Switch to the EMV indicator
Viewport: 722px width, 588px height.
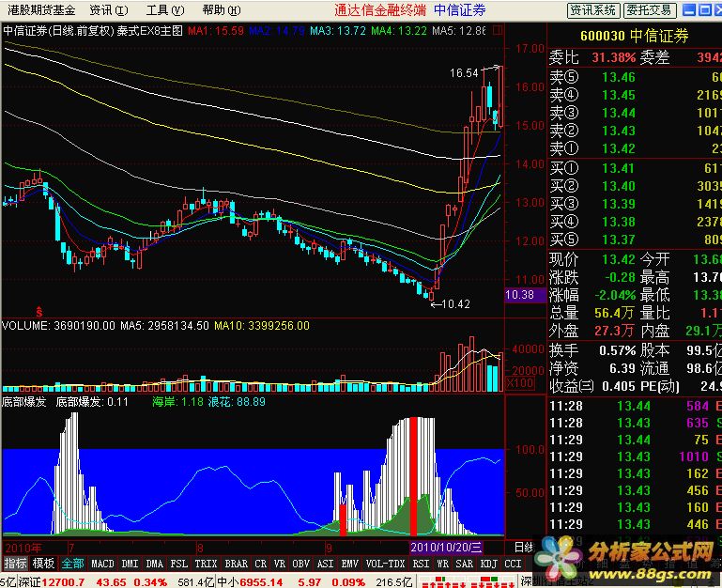(x=350, y=564)
